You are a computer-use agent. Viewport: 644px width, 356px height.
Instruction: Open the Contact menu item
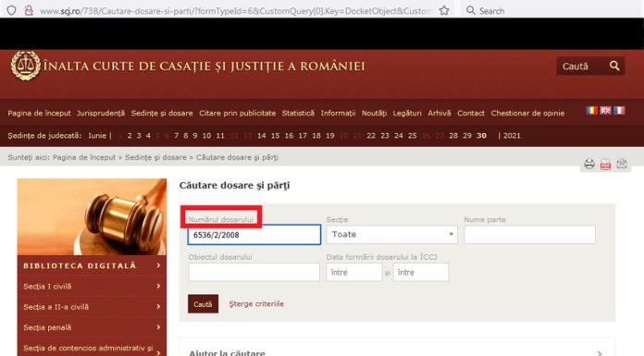point(471,113)
